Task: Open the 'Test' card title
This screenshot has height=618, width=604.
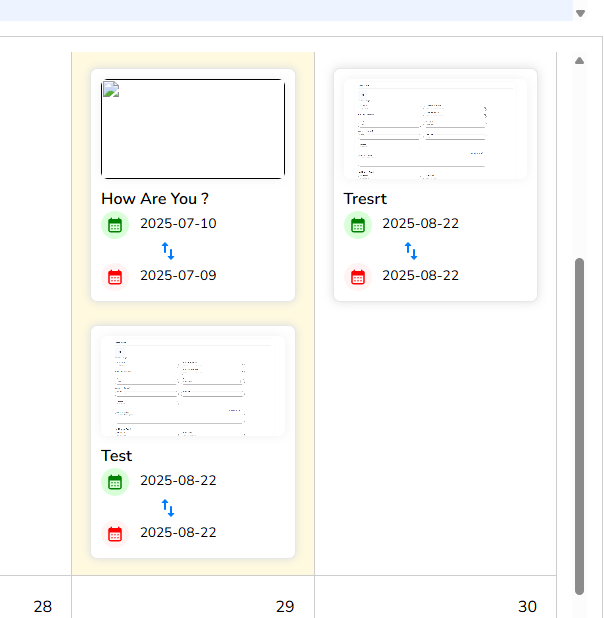Action: (x=117, y=455)
